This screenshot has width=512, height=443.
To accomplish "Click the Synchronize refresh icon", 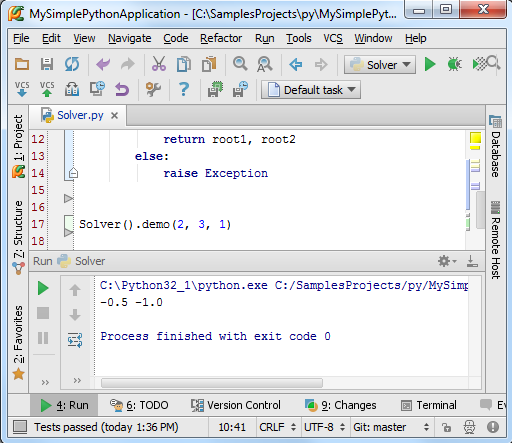I will [72, 64].
